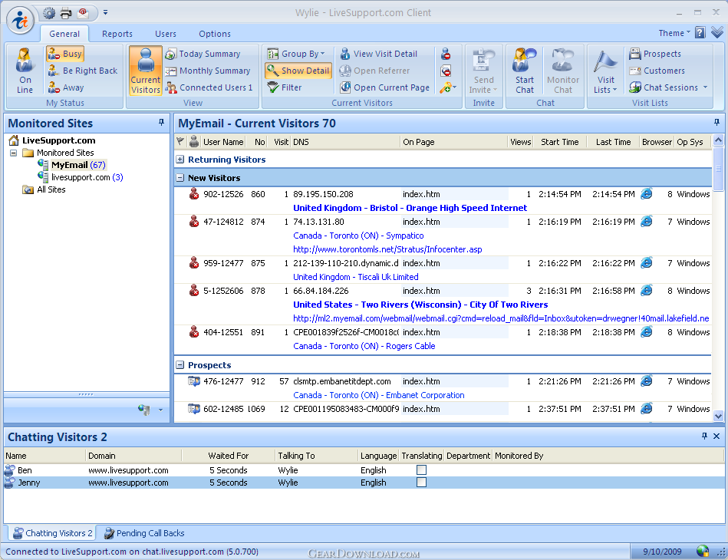Open torontomls.net Infocenter referrer link

pos(387,249)
